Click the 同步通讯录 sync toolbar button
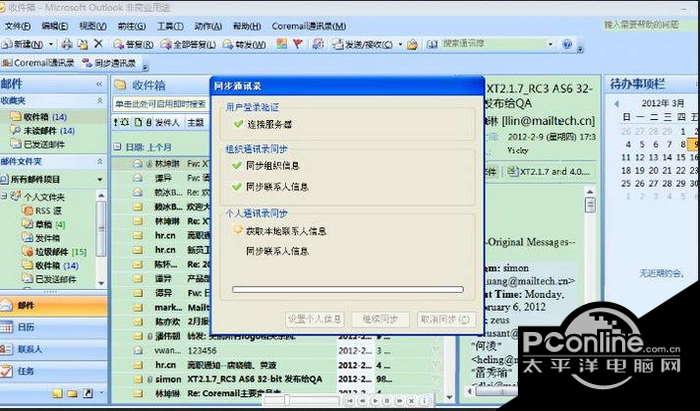 pyautogui.click(x=110, y=63)
